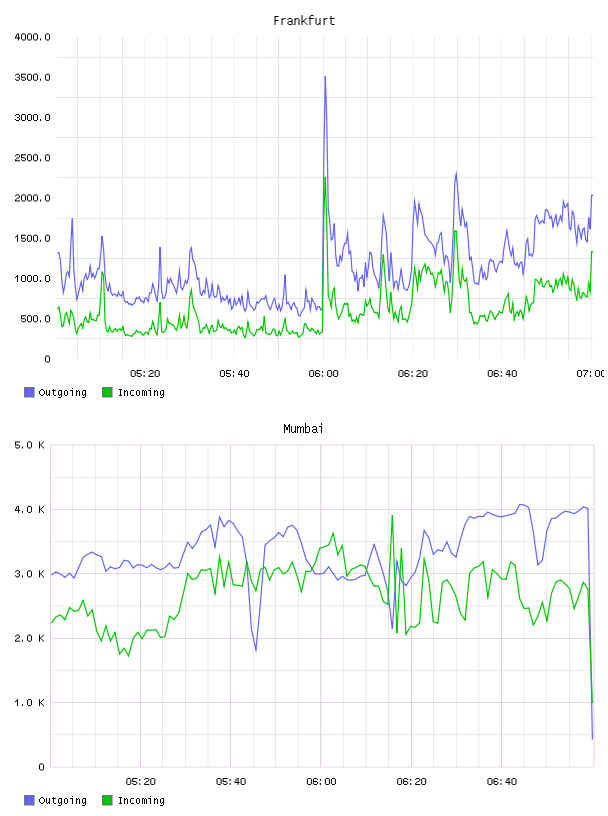The width and height of the screenshot is (608, 816).
Task: Click the 06:40 x-axis label in Frankfurt chart
Action: coord(502,374)
